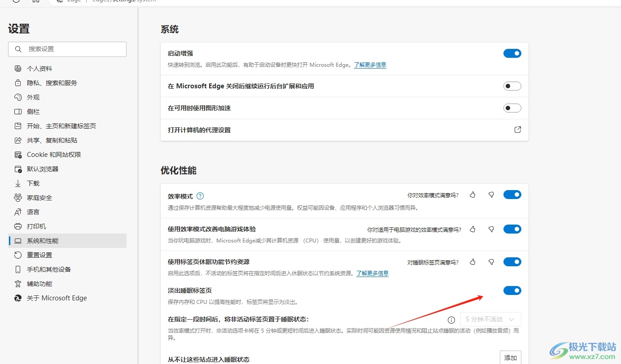The width and height of the screenshot is (621, 364).
Task: Click 你对效率模式满意吗? text
Action: pyautogui.click(x=433, y=195)
